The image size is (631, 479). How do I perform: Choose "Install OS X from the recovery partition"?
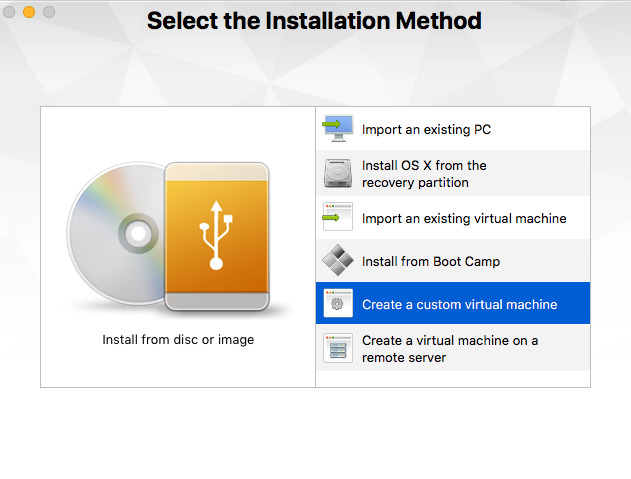(424, 174)
